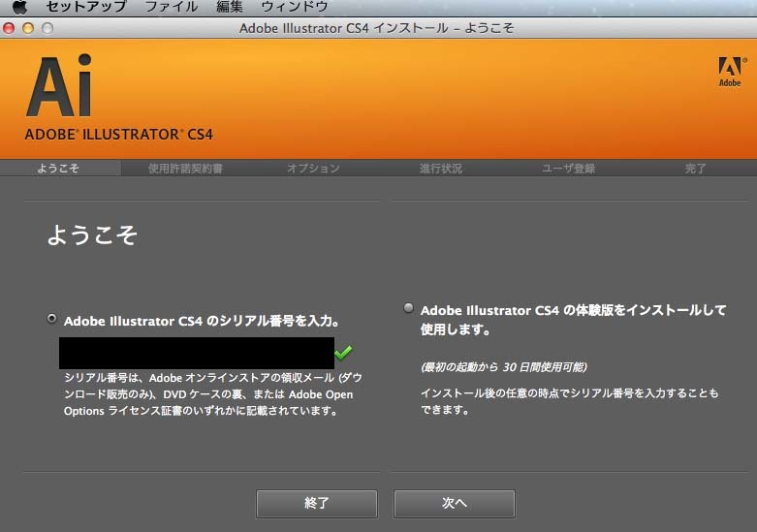This screenshot has height=532, width=757.
Task: Click the Ai Illustrator logo
Action: pyautogui.click(x=58, y=85)
